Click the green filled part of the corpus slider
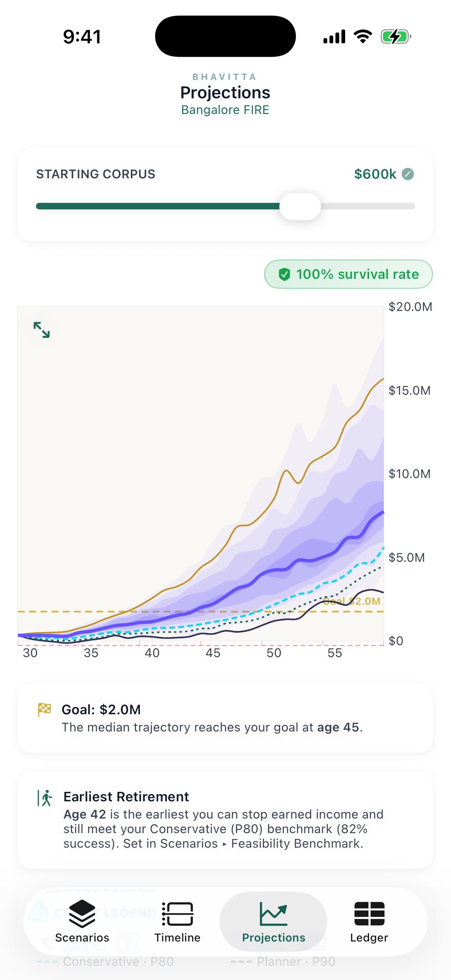 coord(157,206)
